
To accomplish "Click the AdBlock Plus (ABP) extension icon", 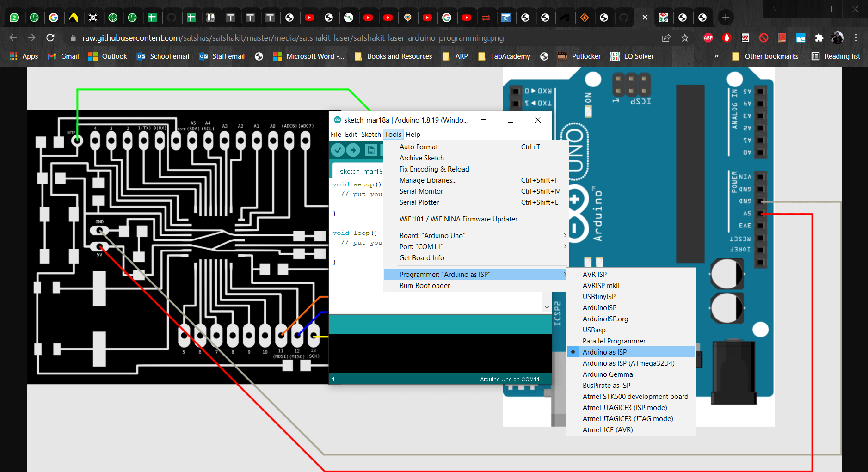I will click(708, 38).
